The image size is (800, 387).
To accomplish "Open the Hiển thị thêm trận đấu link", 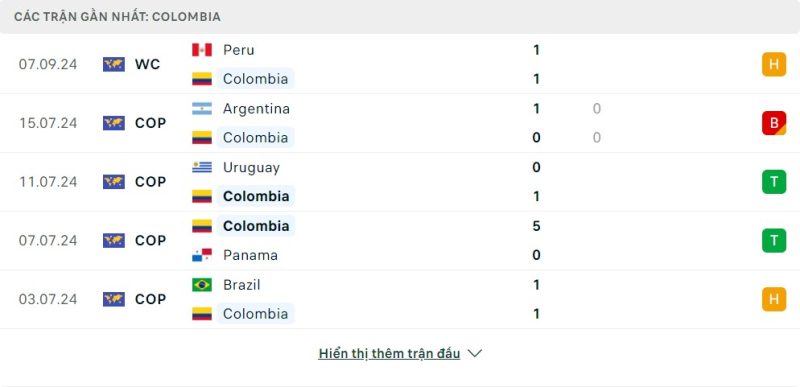I will 389,353.
